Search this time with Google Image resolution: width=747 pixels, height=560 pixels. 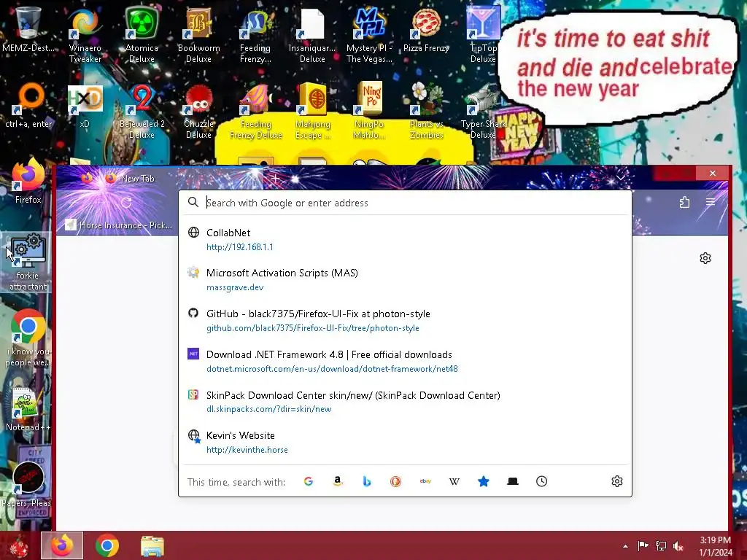(x=309, y=481)
